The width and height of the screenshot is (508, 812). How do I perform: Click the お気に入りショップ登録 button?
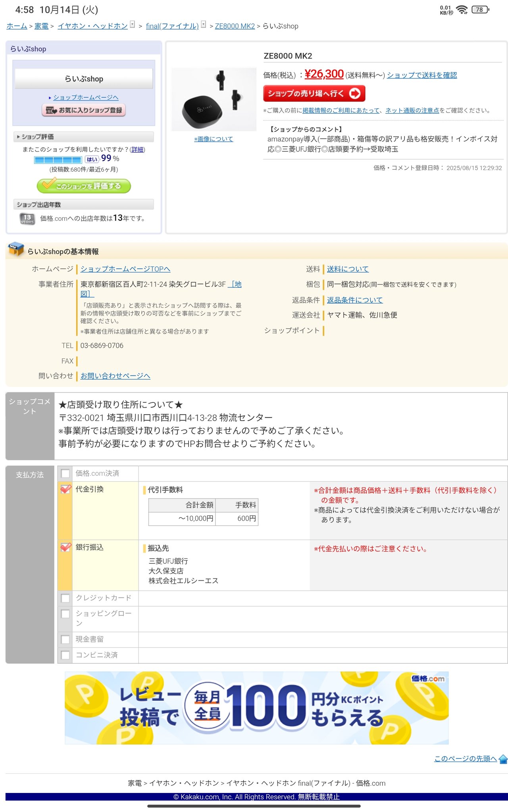tap(84, 110)
